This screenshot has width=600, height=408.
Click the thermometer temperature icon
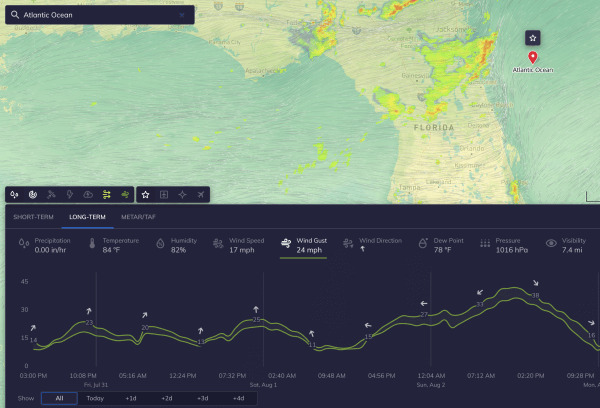pos(92,243)
